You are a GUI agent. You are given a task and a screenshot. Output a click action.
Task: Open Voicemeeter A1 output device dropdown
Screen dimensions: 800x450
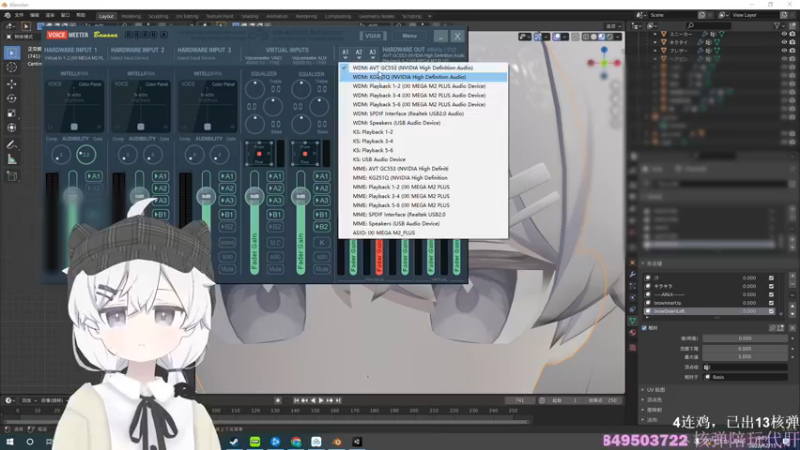tap(345, 53)
